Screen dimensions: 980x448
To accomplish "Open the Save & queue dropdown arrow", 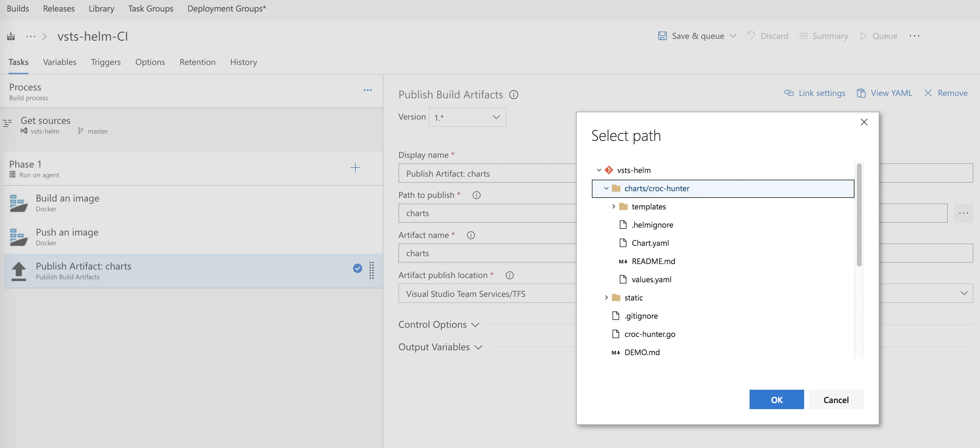I will (x=733, y=36).
